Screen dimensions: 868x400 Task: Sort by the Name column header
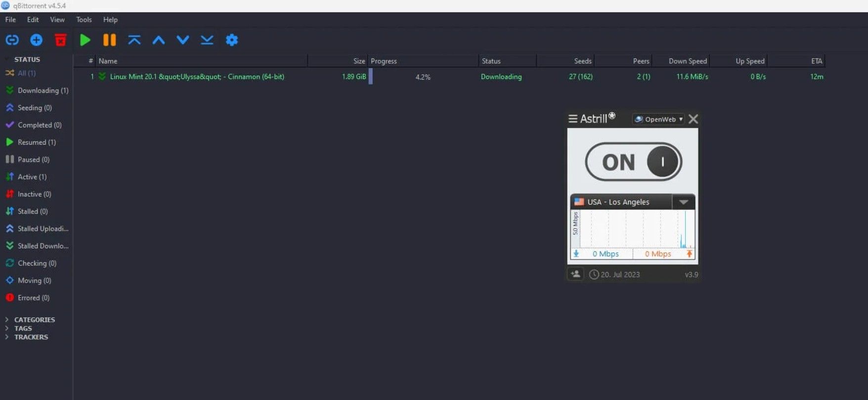pos(201,61)
